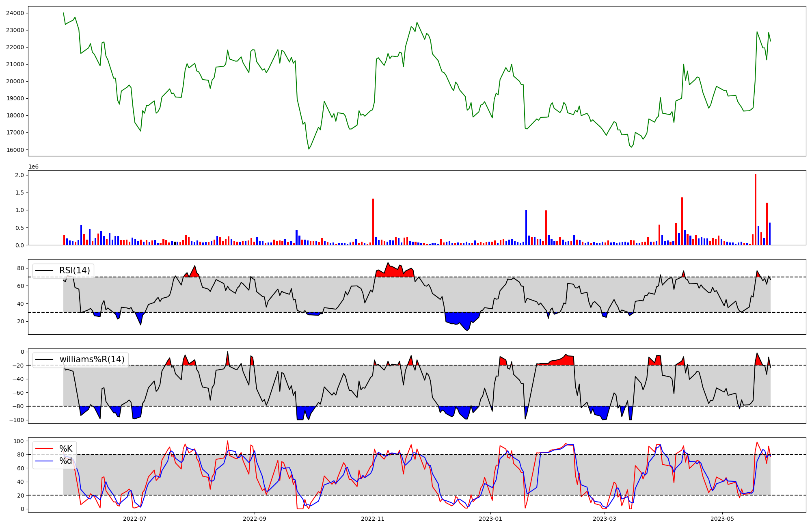Click the 16000 price axis label

click(15, 150)
